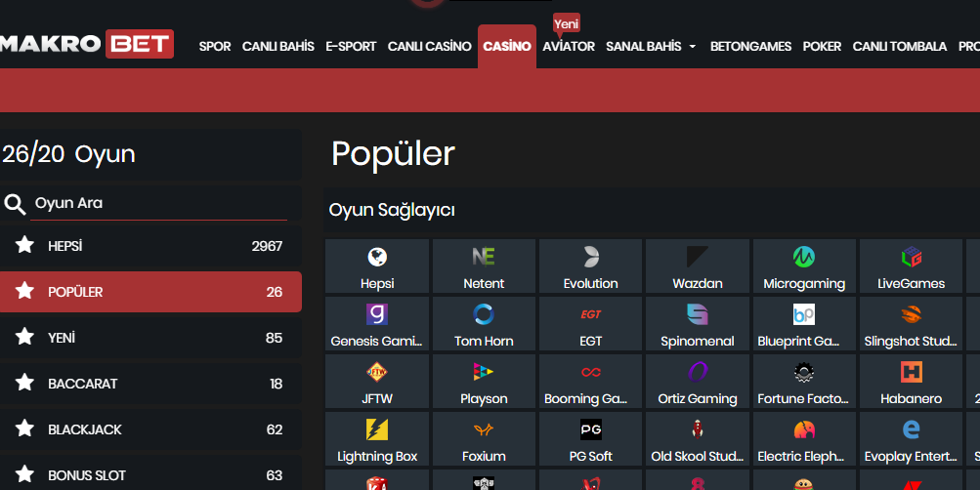This screenshot has height=490, width=980.
Task: Select the Lightning Box provider
Action: [377, 439]
